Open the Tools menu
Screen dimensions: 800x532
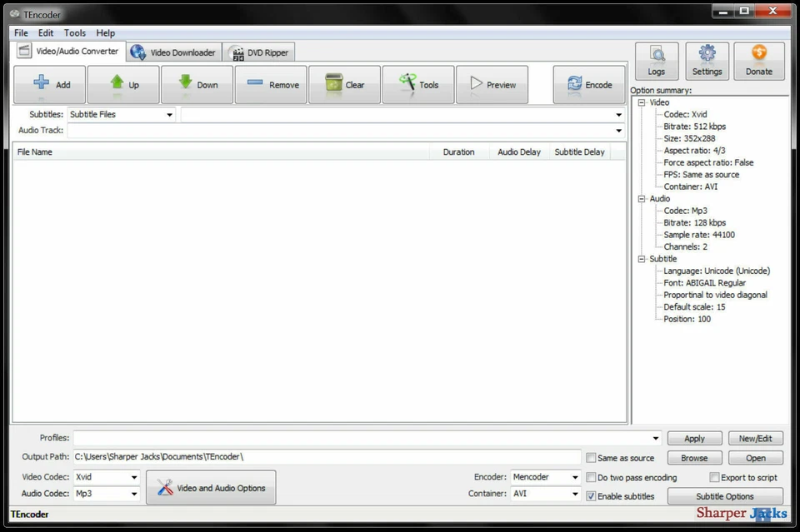pyautogui.click(x=74, y=32)
